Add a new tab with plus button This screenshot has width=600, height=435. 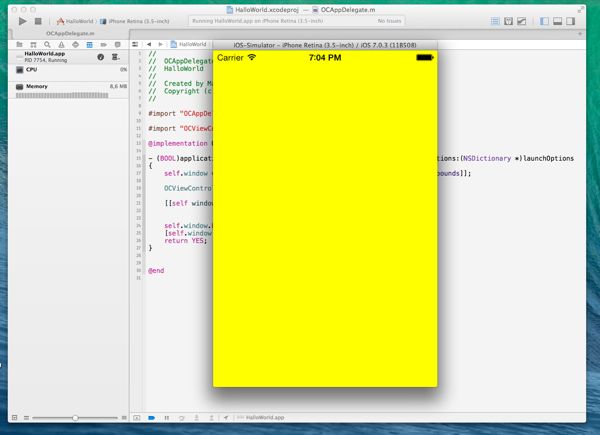[580, 34]
